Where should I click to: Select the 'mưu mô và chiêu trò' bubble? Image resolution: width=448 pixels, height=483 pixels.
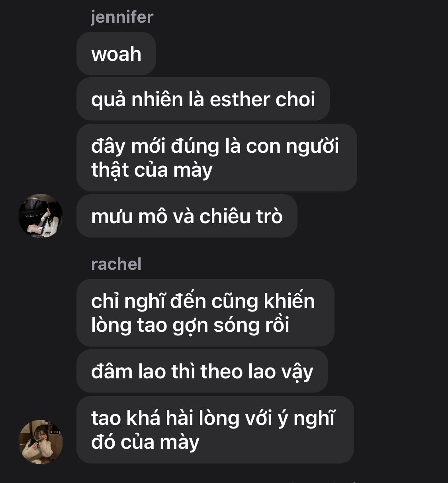coord(187,216)
